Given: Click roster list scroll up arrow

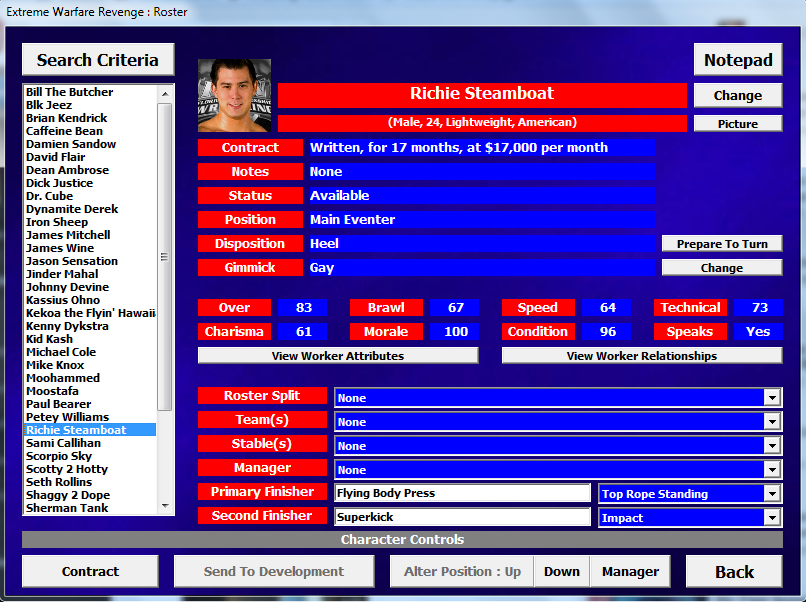Looking at the screenshot, I should click(x=164, y=94).
